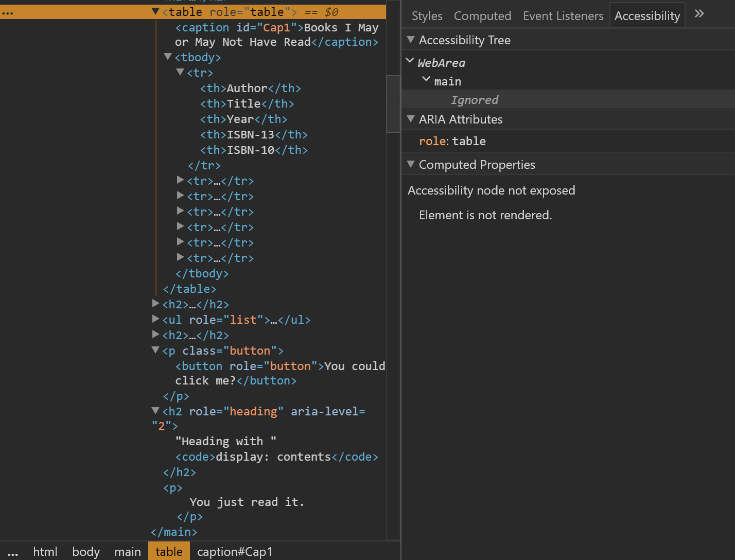The width and height of the screenshot is (735, 560).
Task: Collapse the first tr header row
Action: tap(180, 72)
